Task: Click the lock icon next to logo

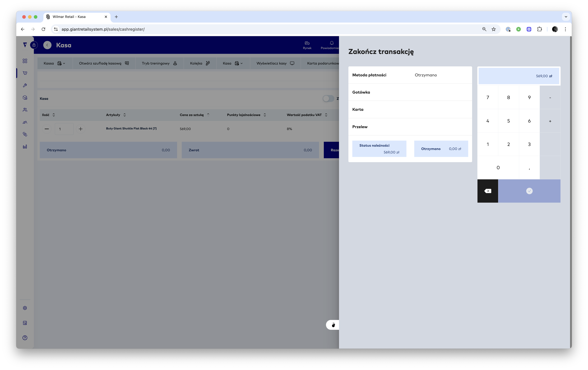Action: click(x=34, y=45)
